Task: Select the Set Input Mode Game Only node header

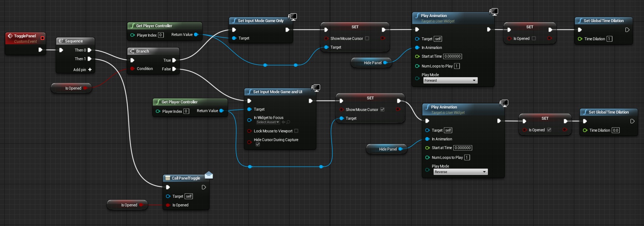Action: click(260, 21)
